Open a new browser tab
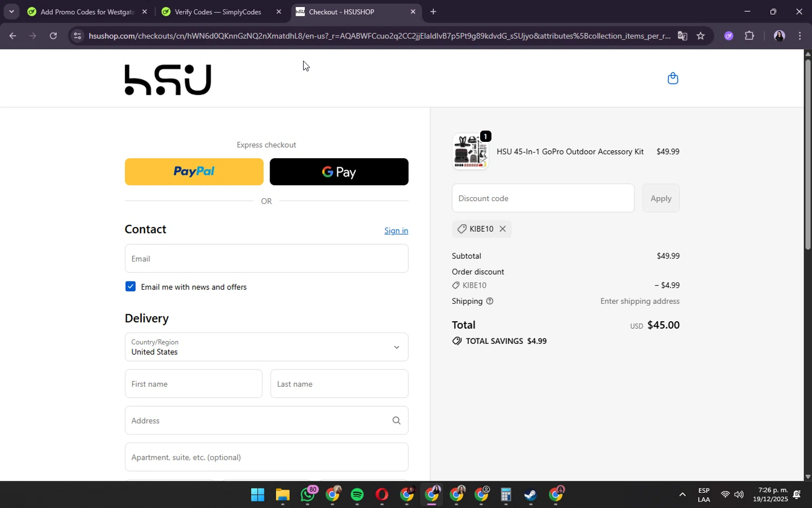The width and height of the screenshot is (812, 508). (x=433, y=11)
